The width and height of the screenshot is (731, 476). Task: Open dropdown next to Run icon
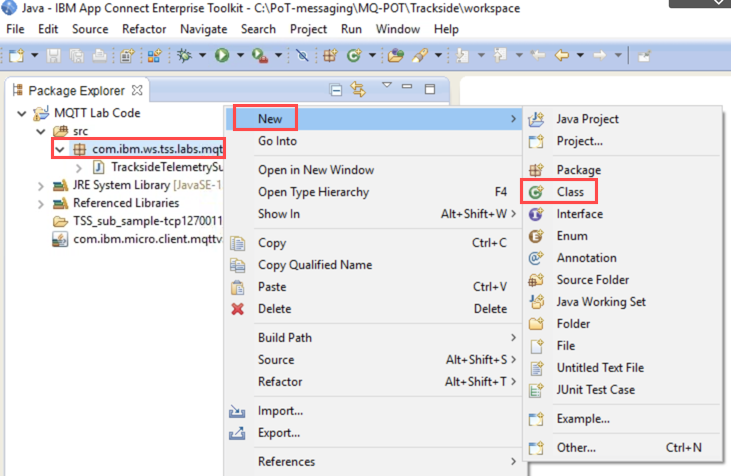[240, 55]
